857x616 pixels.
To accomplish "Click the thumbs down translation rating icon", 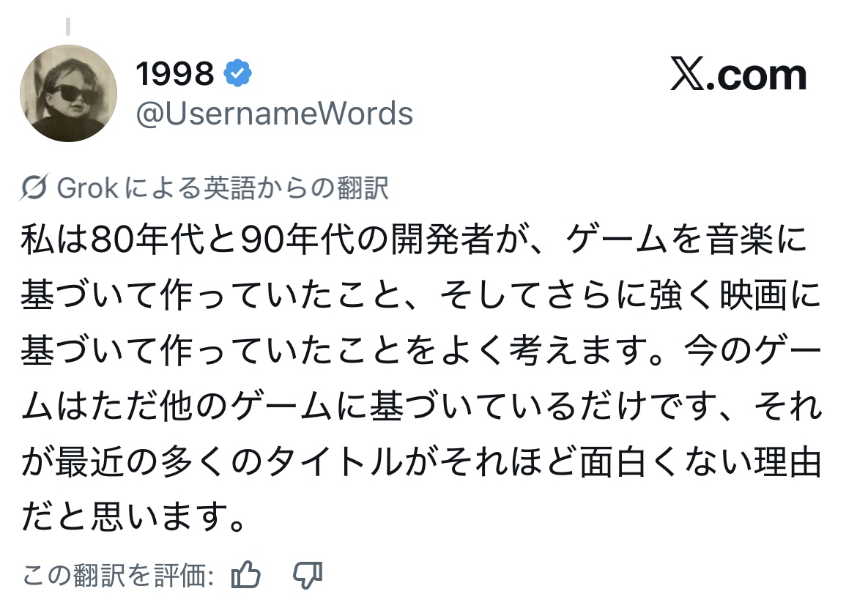I will pyautogui.click(x=308, y=576).
